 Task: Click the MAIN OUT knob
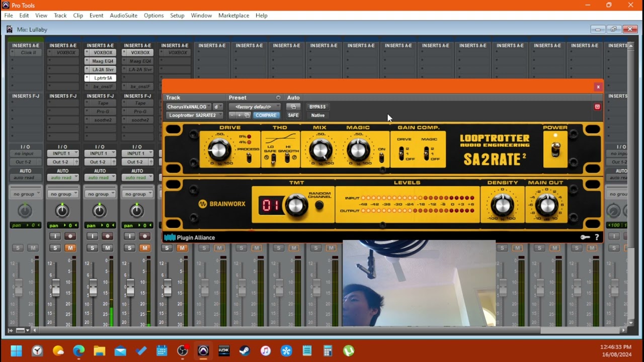click(546, 205)
